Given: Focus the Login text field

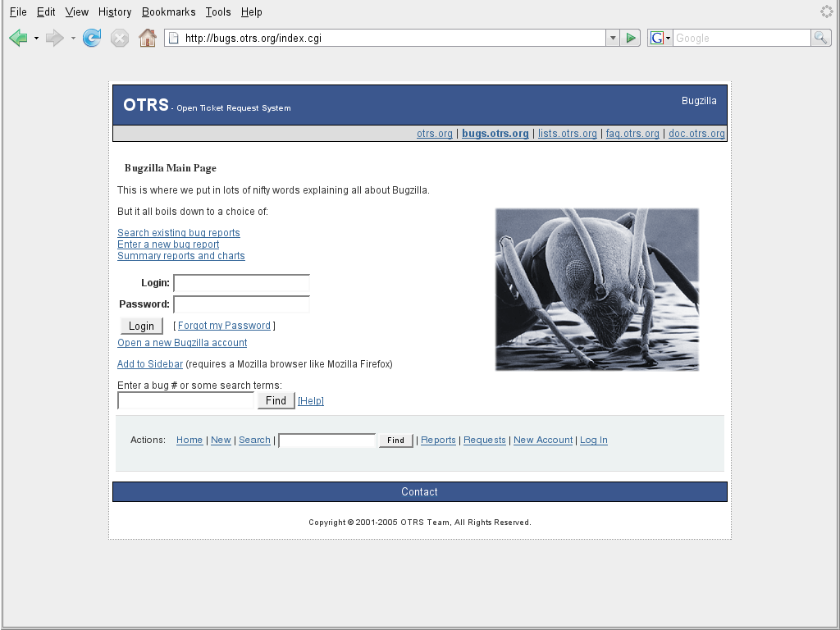Looking at the screenshot, I should [241, 283].
